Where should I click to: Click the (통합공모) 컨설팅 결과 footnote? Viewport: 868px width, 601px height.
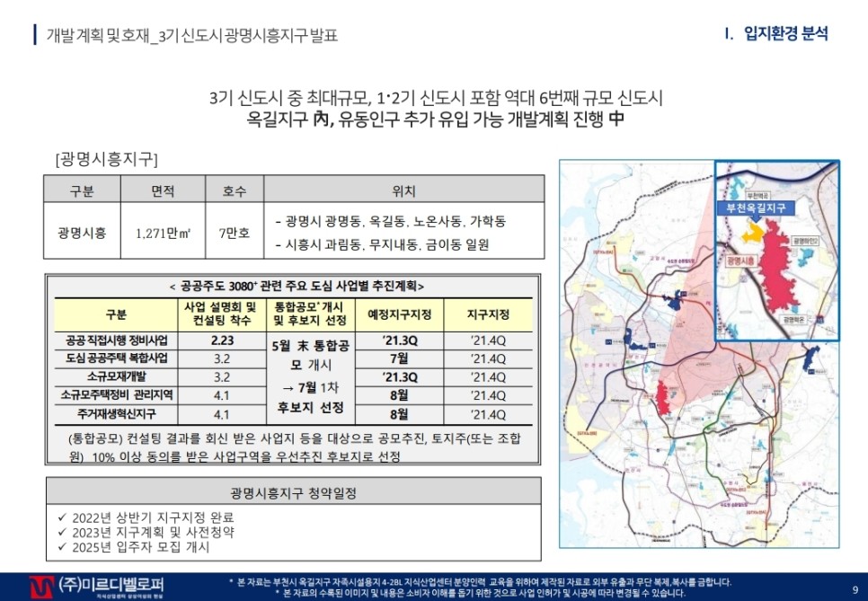point(294,447)
